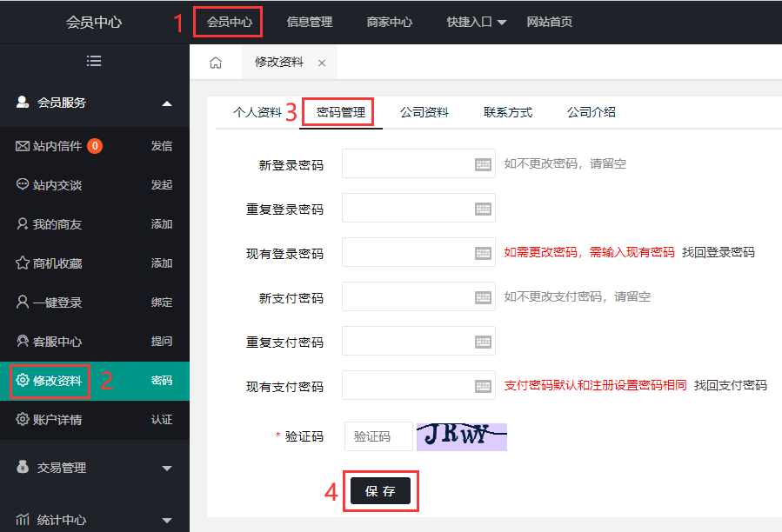Image resolution: width=782 pixels, height=532 pixels.
Task: Click 添加 next to 商机收藏
Action: coord(162,263)
